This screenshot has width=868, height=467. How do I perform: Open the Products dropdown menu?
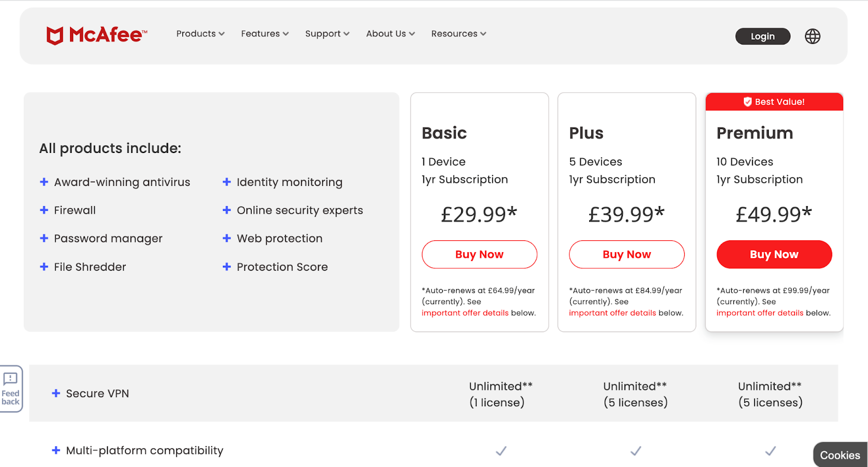[x=200, y=34]
